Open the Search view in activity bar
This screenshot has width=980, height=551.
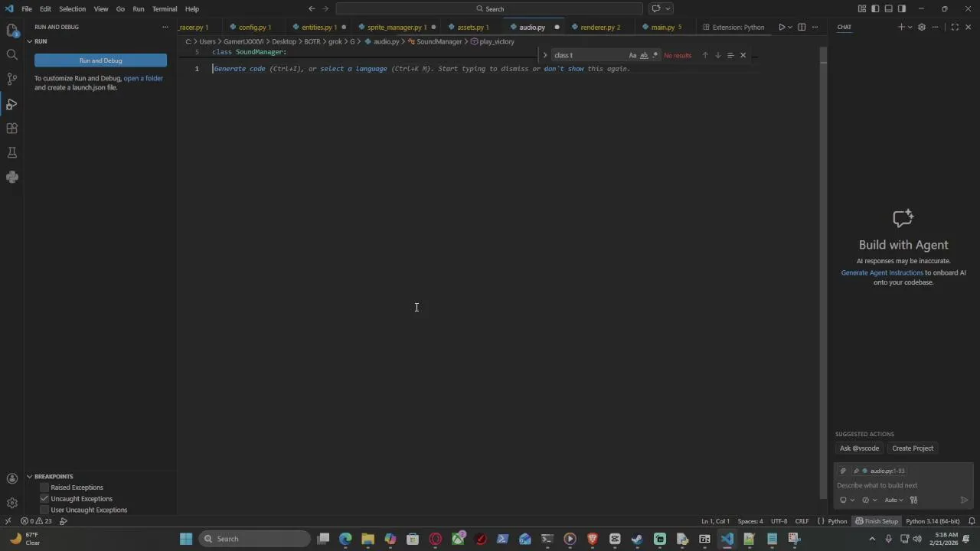12,54
